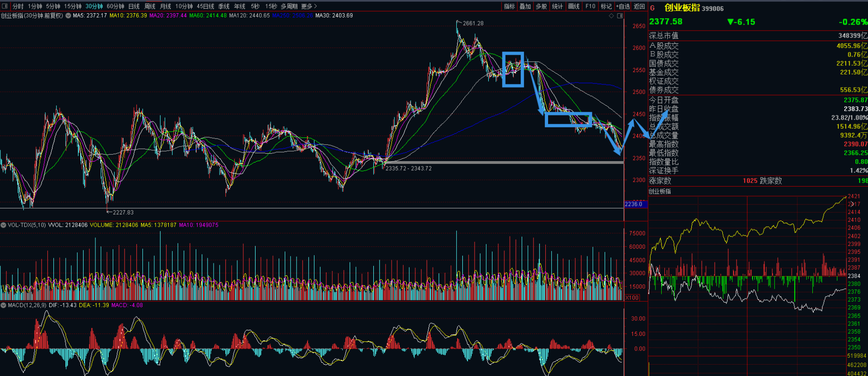
Task: Expand the 更多 periods list
Action: click(x=309, y=6)
